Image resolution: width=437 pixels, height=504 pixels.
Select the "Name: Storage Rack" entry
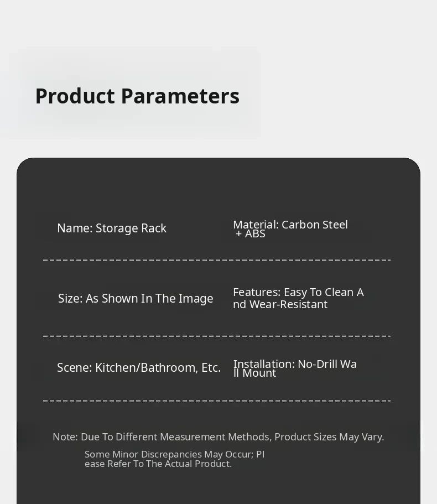click(112, 228)
